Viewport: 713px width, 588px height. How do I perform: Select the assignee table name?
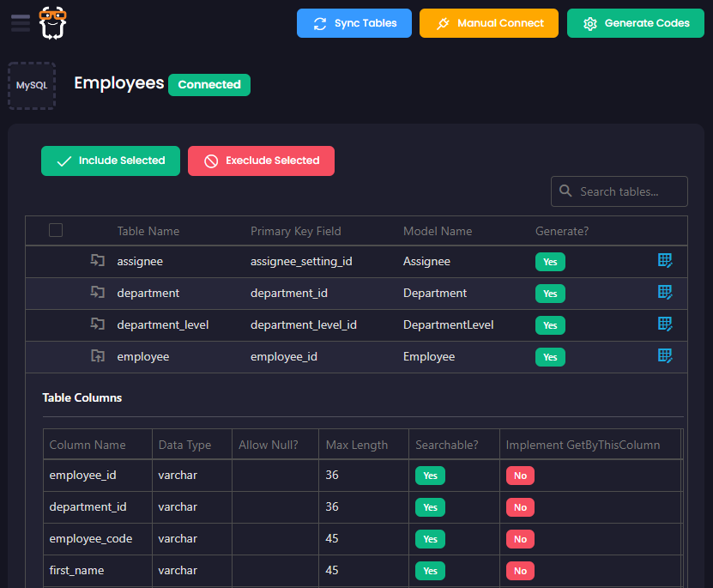point(140,262)
